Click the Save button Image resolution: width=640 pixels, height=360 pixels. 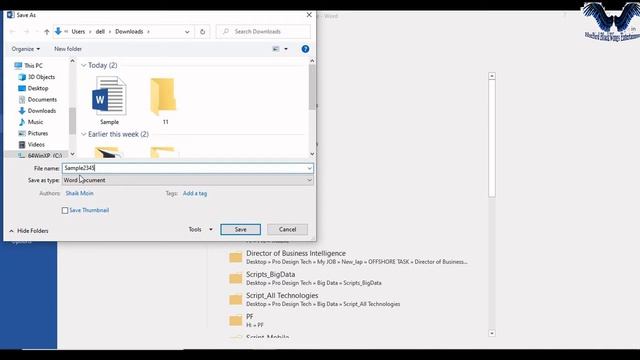(240, 229)
